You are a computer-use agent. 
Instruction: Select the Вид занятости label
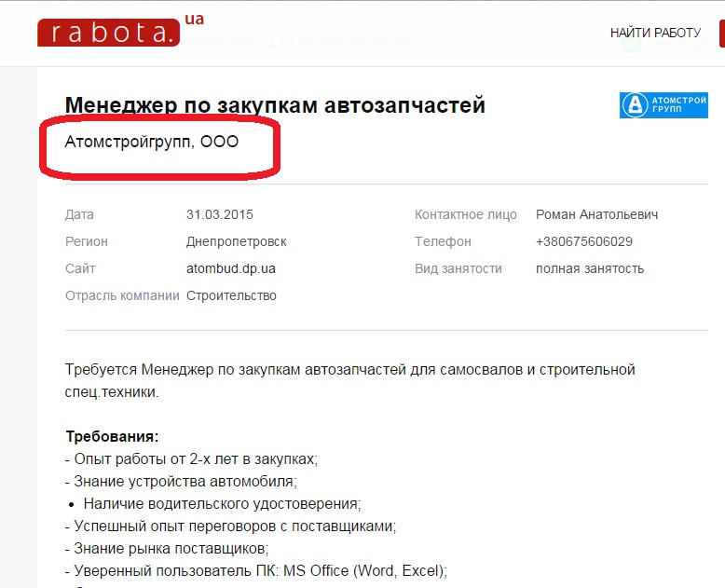(x=458, y=268)
